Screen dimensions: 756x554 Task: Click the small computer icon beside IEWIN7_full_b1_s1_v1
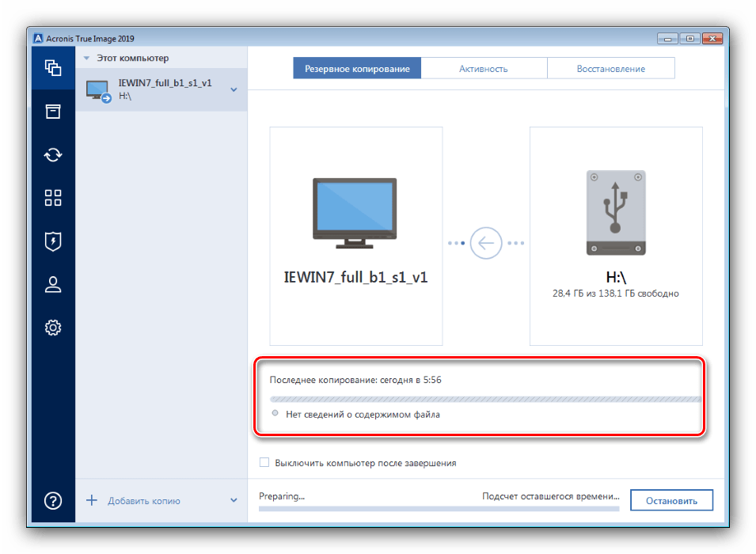click(x=98, y=91)
